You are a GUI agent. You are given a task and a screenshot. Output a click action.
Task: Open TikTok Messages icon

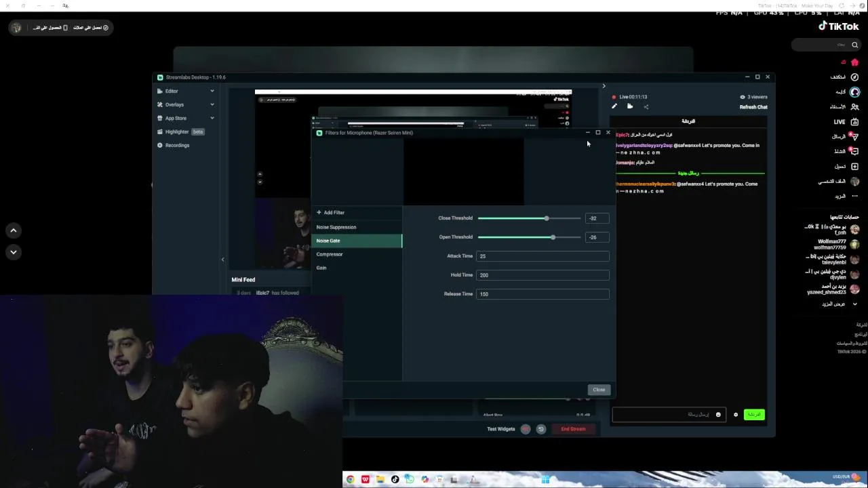[x=854, y=136]
